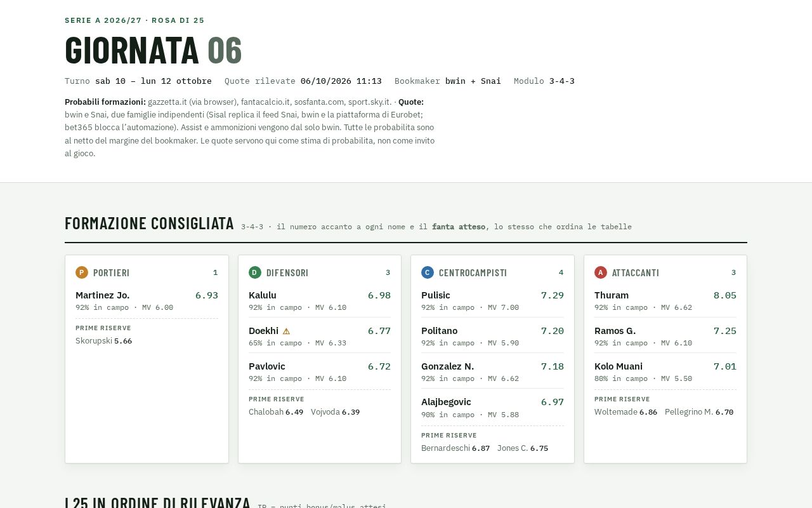Select midfielder Alajbegovic
The width and height of the screenshot is (812, 508).
tap(447, 402)
